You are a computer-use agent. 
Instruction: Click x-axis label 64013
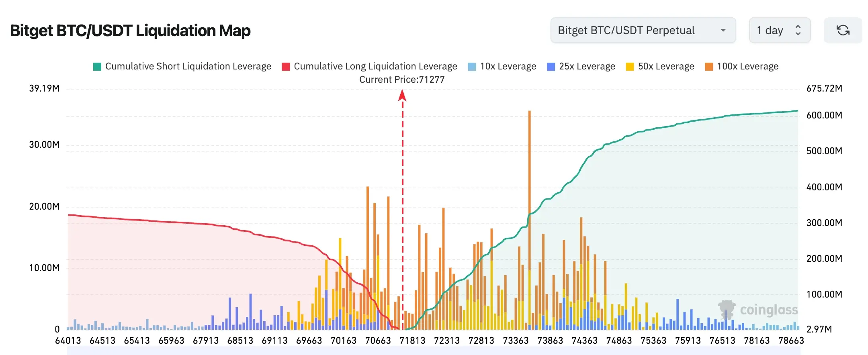click(68, 341)
